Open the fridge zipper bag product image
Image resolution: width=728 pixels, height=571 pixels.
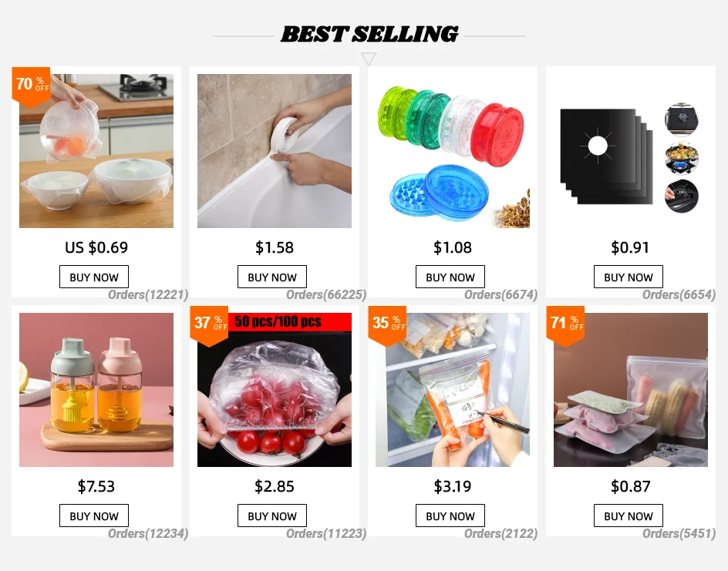453,390
